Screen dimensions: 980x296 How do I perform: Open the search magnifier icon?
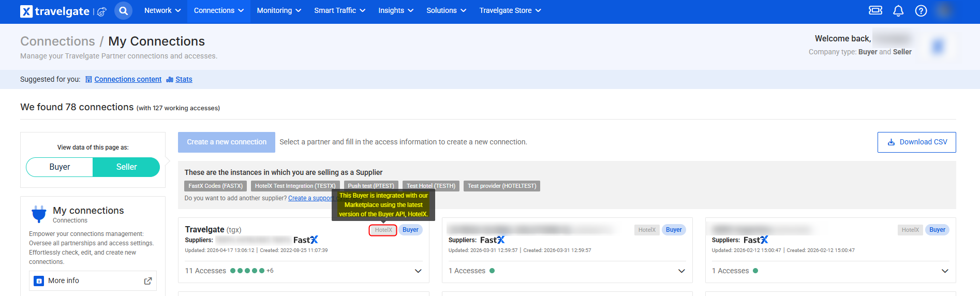click(123, 10)
